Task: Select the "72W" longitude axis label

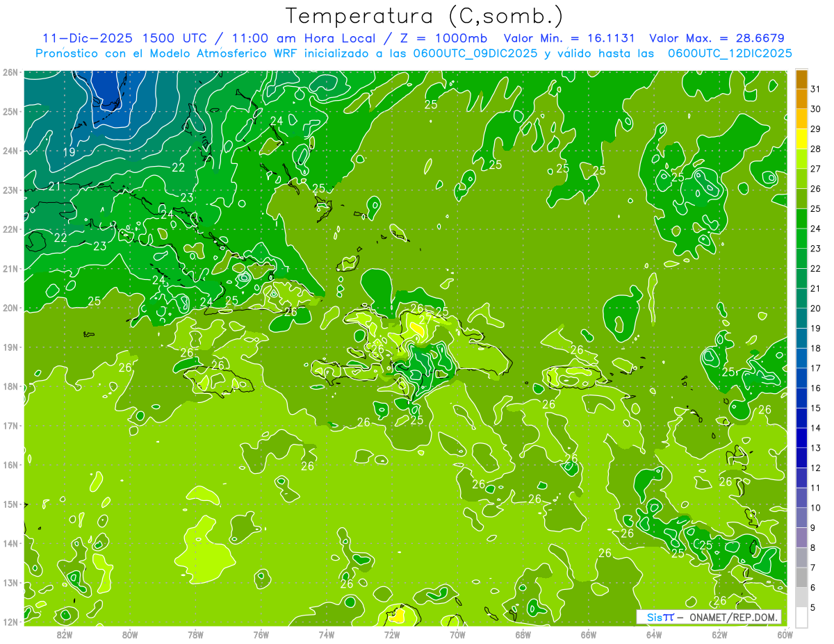Action: click(391, 634)
